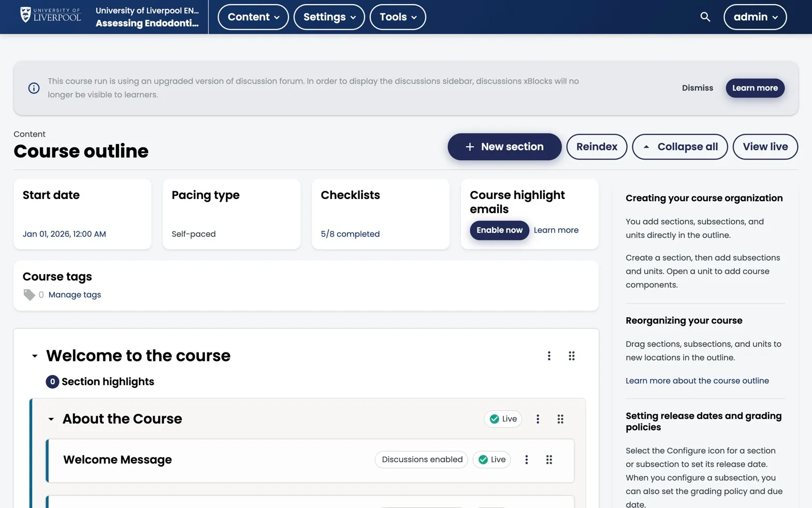Click the About the Course title
Viewport: 812px width, 508px height.
pos(122,419)
